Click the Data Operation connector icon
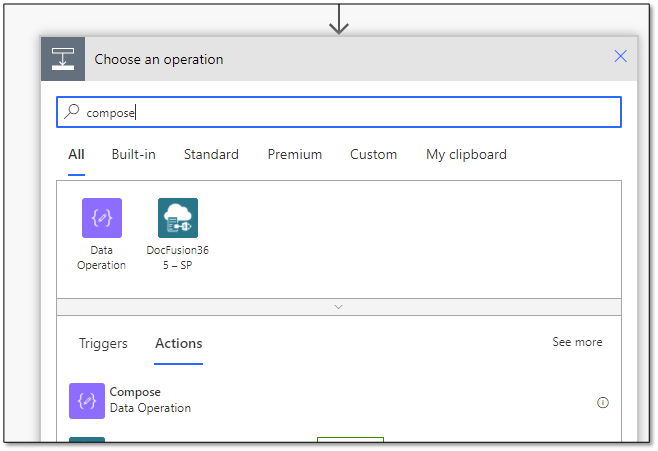Screen dimensions: 658x451 pyautogui.click(x=102, y=218)
